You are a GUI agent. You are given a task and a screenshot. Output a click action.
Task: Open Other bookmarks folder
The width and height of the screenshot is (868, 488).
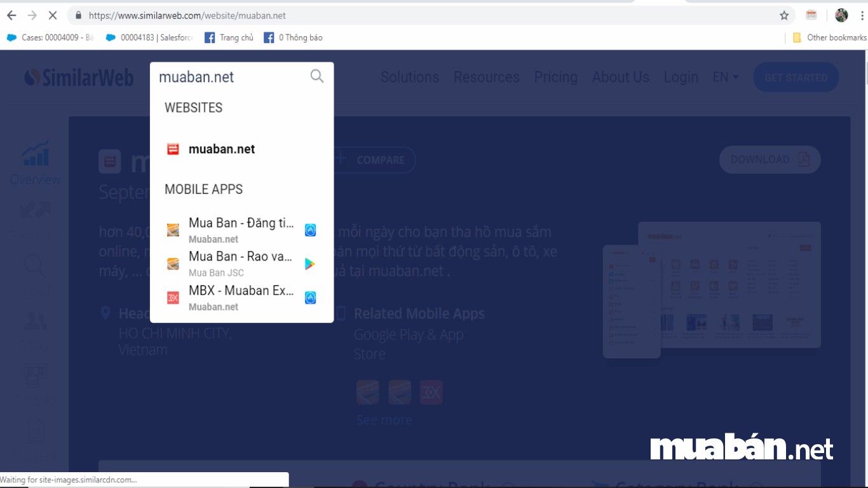(829, 37)
